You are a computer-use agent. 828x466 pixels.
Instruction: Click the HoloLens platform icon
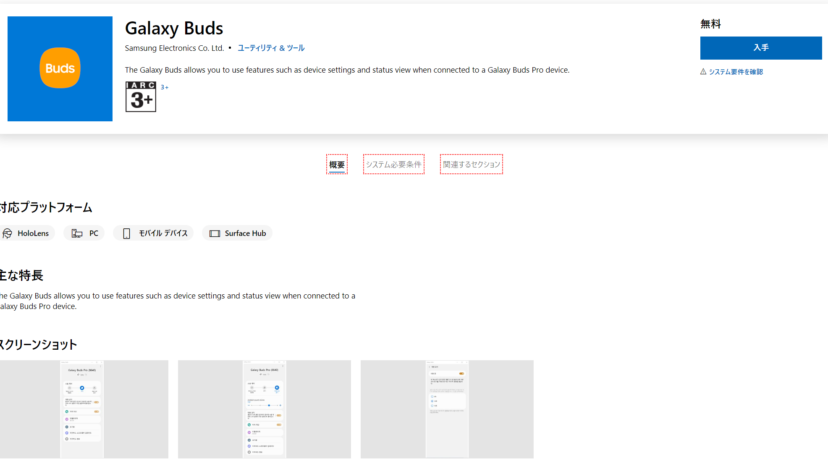point(7,233)
